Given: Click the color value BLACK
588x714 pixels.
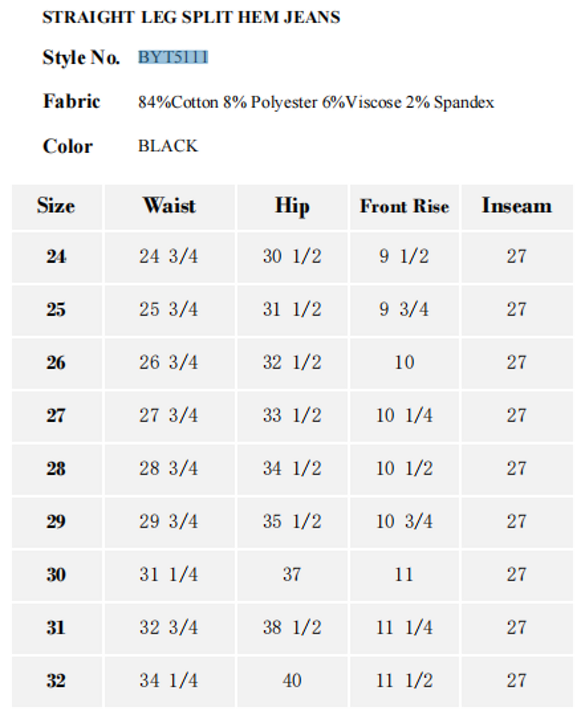Looking at the screenshot, I should [x=168, y=146].
